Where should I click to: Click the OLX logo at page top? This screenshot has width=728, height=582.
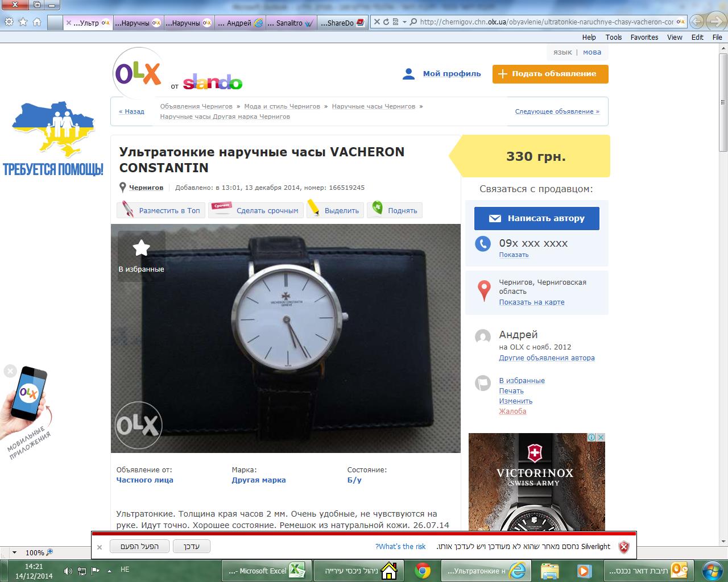(138, 74)
